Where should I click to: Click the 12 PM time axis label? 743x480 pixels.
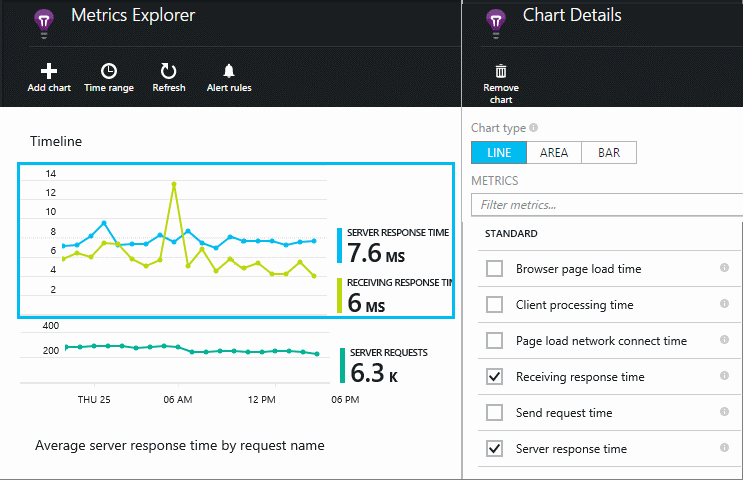point(261,399)
